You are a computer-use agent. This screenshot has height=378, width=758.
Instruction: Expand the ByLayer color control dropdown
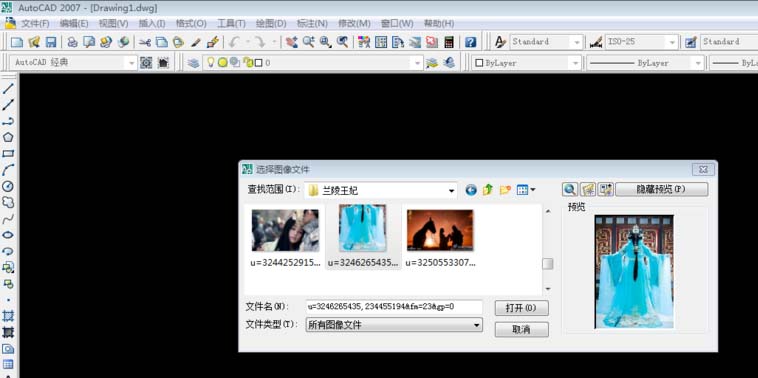[x=575, y=63]
